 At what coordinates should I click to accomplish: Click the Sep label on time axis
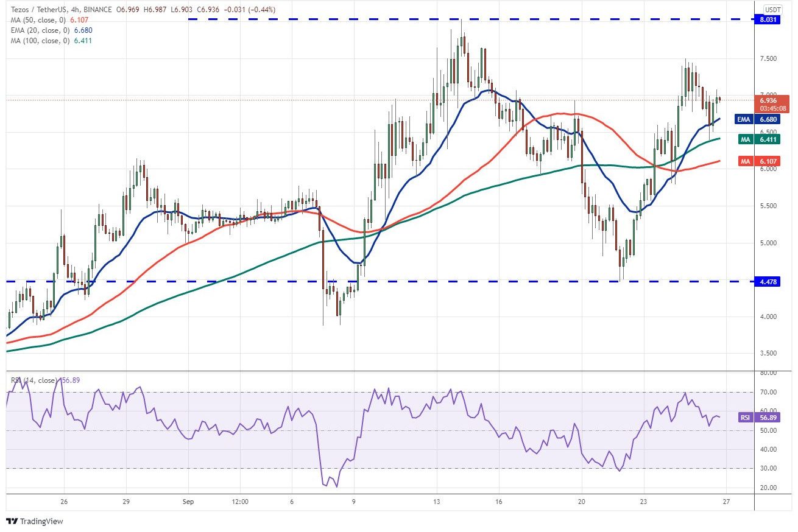point(189,502)
